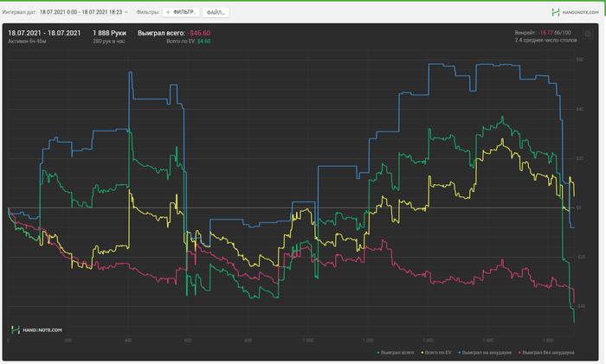Click the 1 000 x-axis label
The image size is (606, 364).
pos(308,341)
